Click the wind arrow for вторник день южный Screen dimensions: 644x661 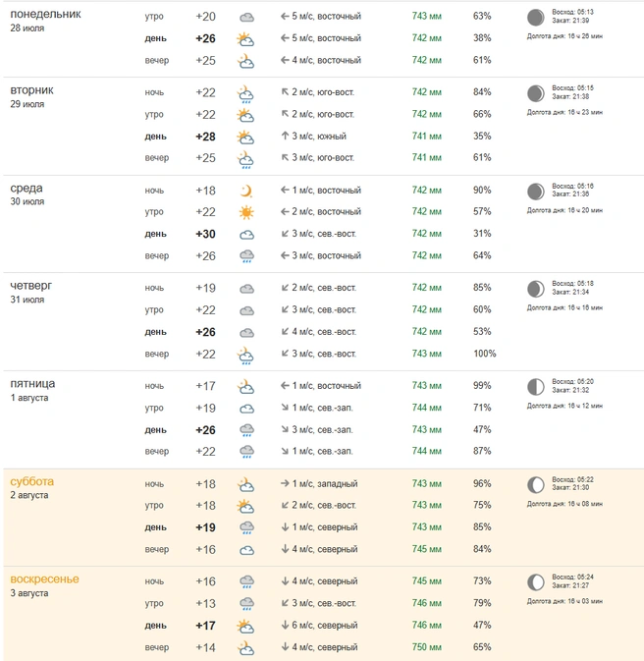[x=285, y=136]
